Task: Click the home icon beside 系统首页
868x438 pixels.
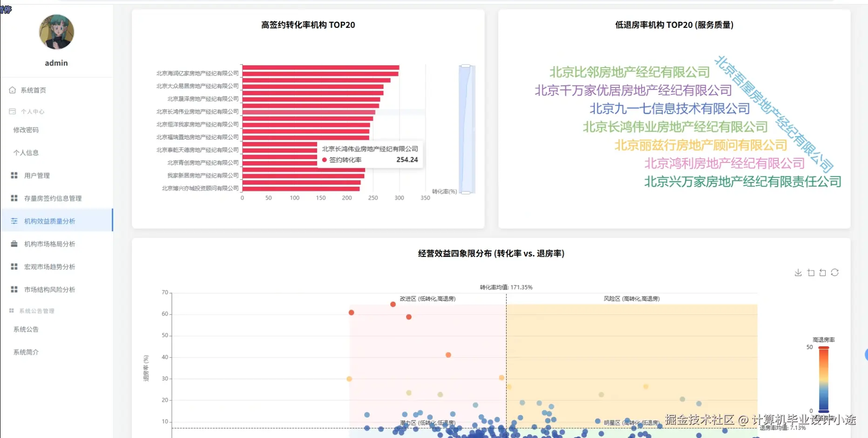Action: coord(12,90)
